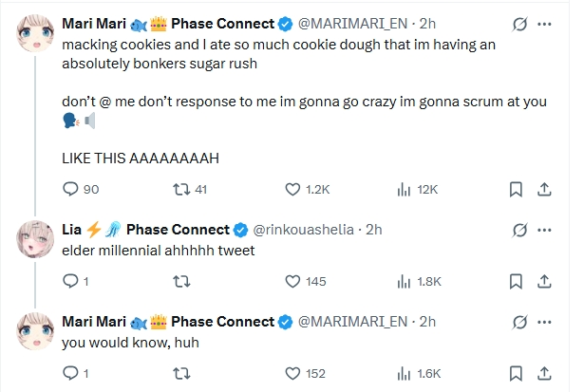Bookmark Mari Mari's first tweet
The width and height of the screenshot is (584, 392).
point(516,189)
